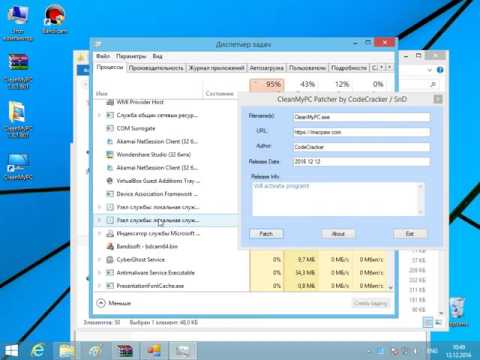Expand the Explorer ribbon chevron
This screenshot has width=480, height=360.
point(430,70)
